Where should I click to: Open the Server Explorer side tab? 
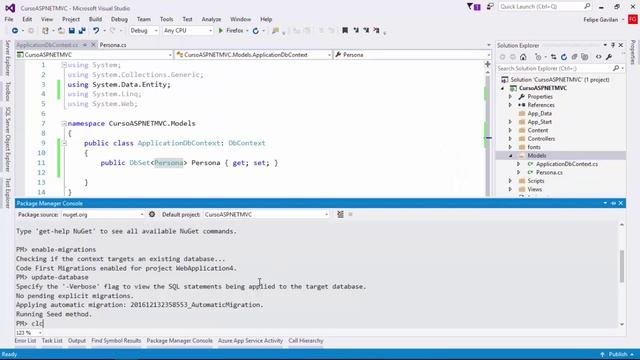coord(7,58)
